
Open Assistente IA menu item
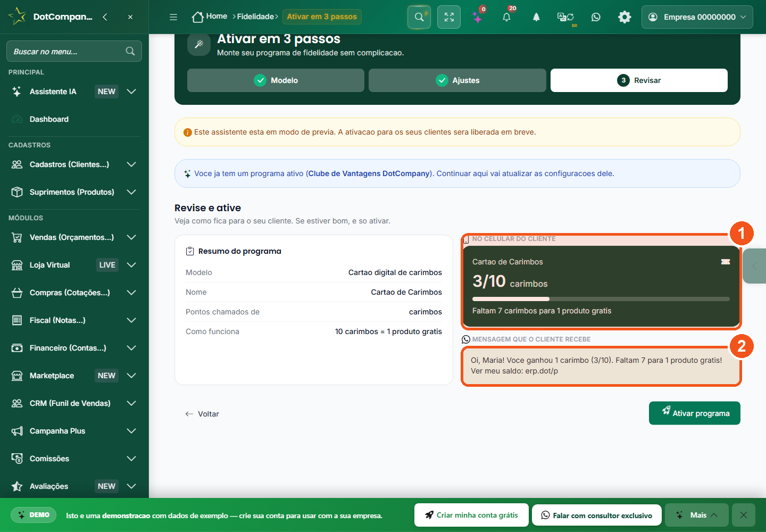coord(74,92)
